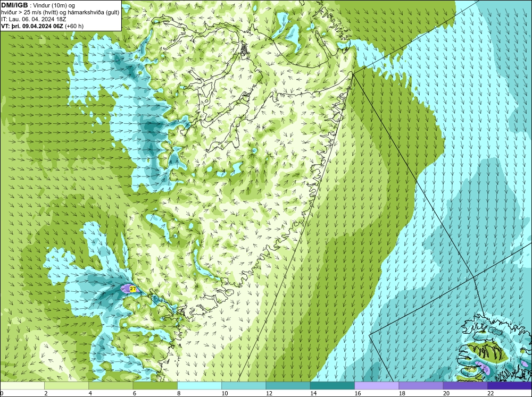
Task: Select the 20–22 m/s violet legend swatch
Action: [x=465, y=386]
